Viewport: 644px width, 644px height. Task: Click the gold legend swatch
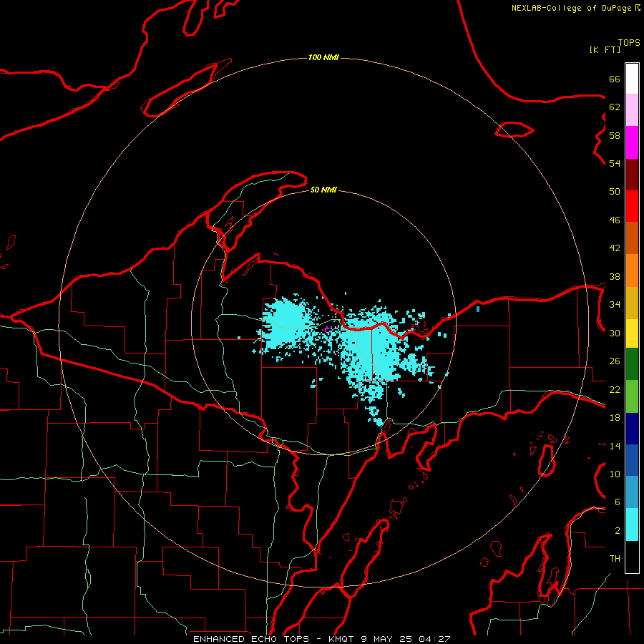pos(632,303)
